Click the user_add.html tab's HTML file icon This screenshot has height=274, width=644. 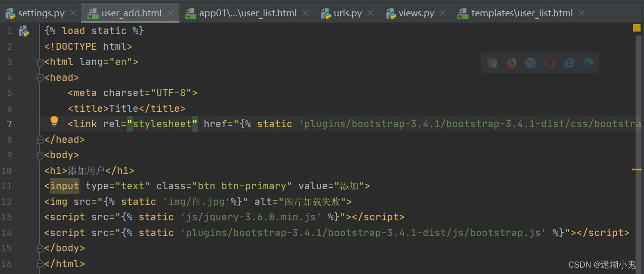click(93, 13)
